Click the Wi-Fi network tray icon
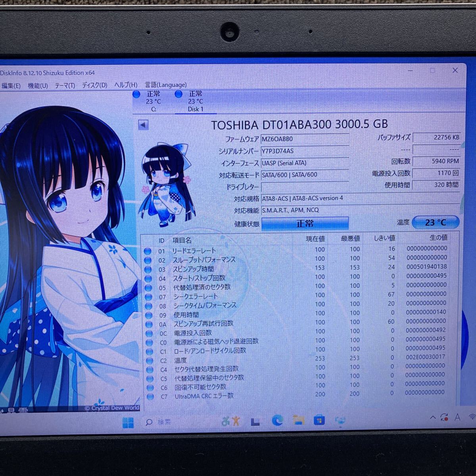This screenshot has width=476, height=476. [472, 416]
